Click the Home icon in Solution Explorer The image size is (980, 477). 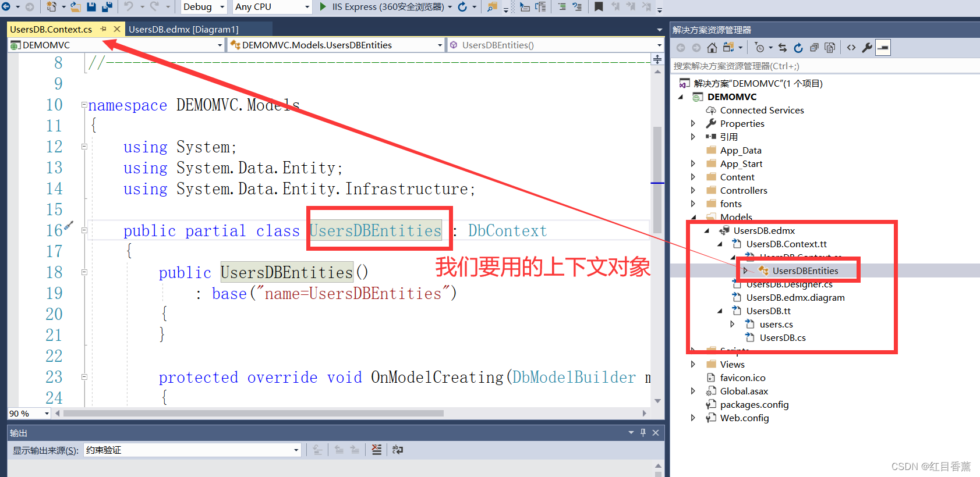[x=712, y=48]
